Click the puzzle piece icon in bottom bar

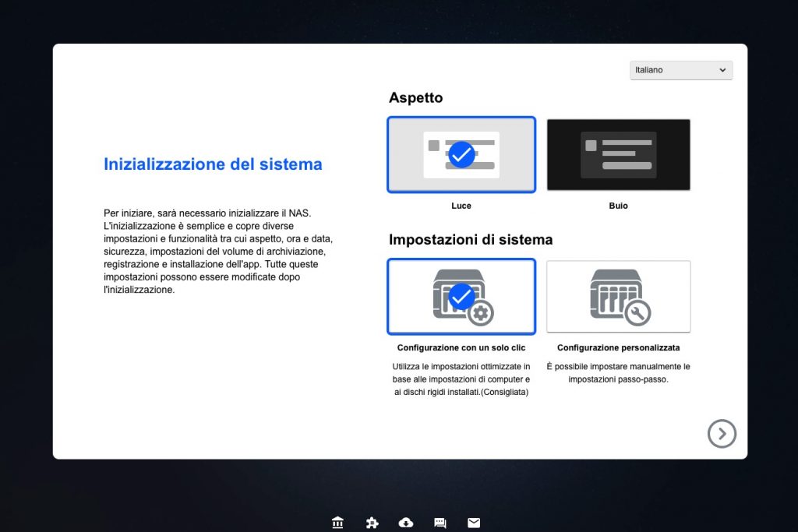[x=372, y=523]
